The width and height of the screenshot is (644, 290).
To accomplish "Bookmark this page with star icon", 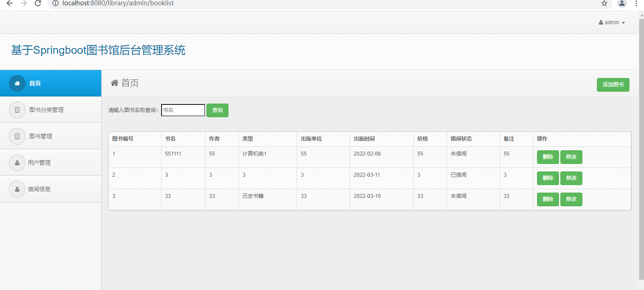I will tap(604, 4).
